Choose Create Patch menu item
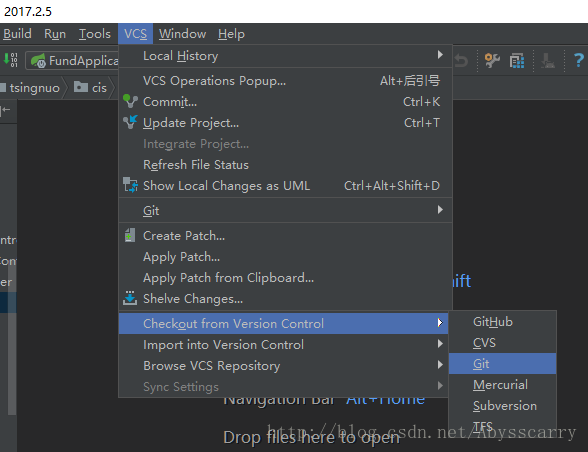The height and width of the screenshot is (452, 588). point(285,236)
